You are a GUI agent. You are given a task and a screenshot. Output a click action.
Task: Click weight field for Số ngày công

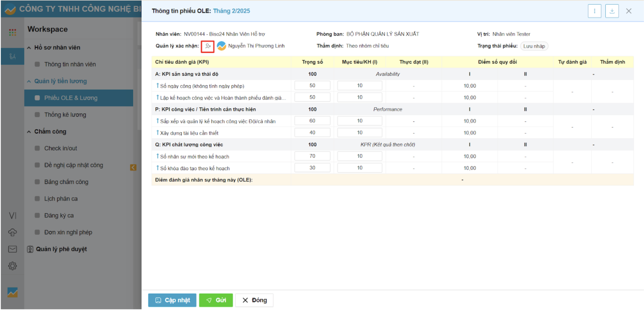point(312,85)
